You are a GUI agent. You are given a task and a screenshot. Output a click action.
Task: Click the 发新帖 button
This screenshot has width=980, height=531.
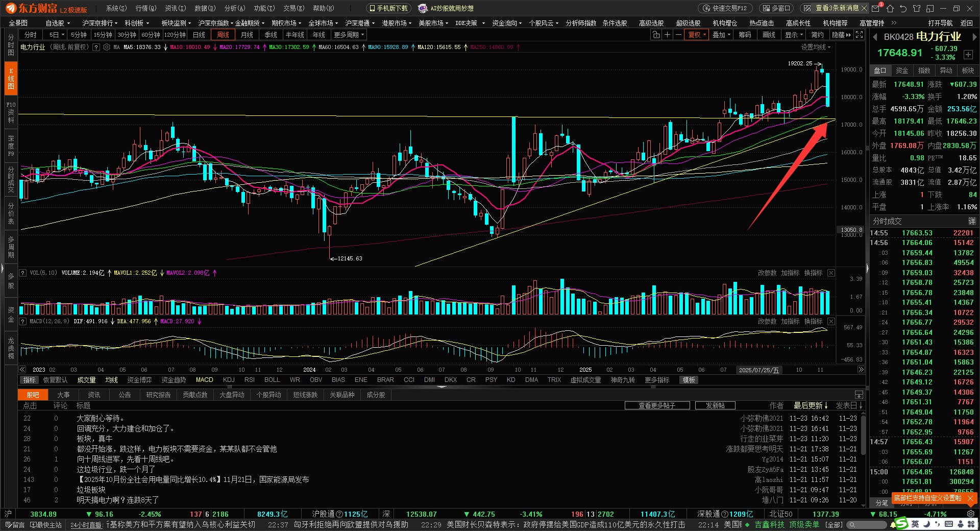[x=715, y=405]
